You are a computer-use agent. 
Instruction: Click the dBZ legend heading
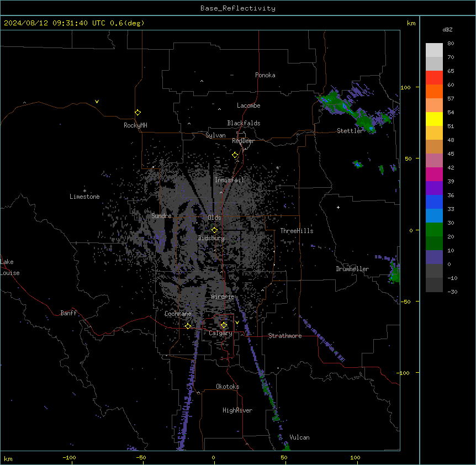(447, 30)
